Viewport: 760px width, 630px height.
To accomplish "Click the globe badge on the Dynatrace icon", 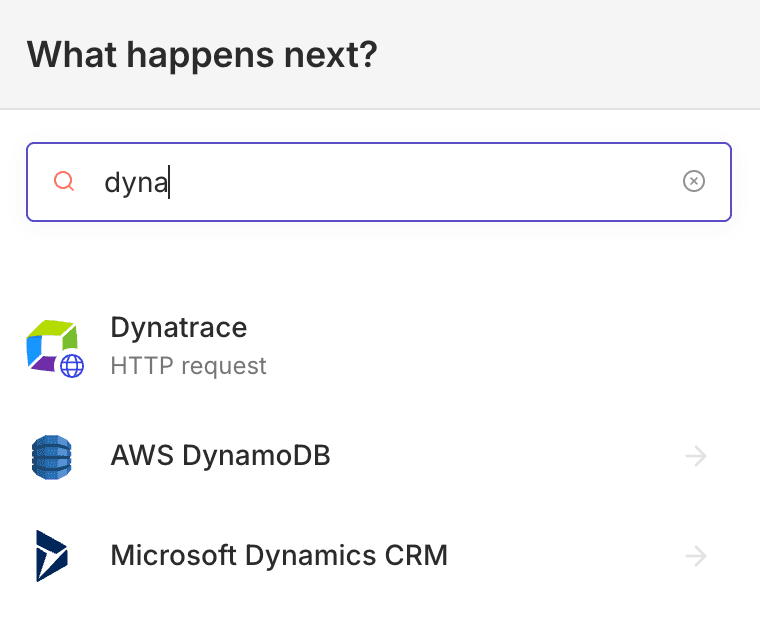I will (x=72, y=366).
